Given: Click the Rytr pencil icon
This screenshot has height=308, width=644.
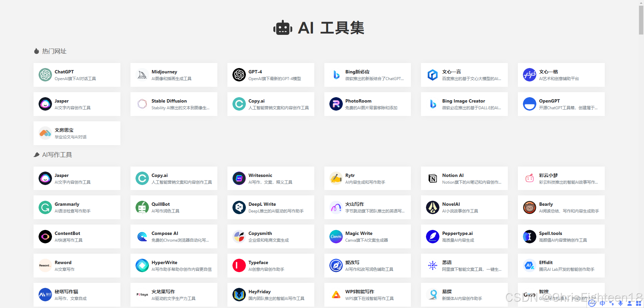Looking at the screenshot, I should tap(336, 178).
